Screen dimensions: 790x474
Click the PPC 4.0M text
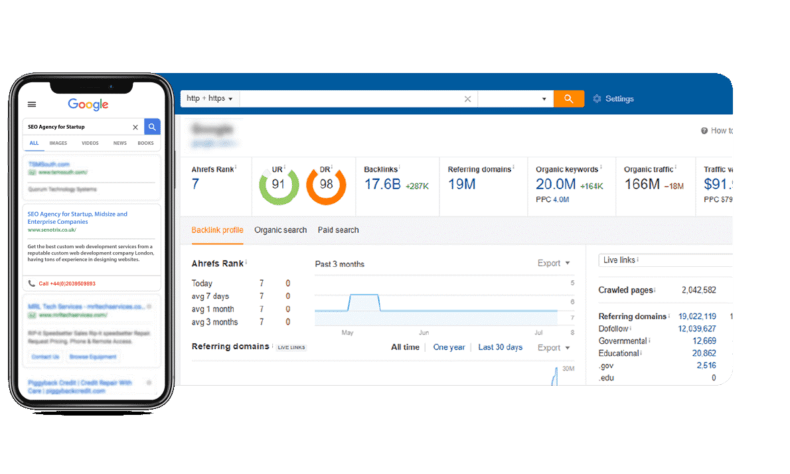[x=552, y=200]
